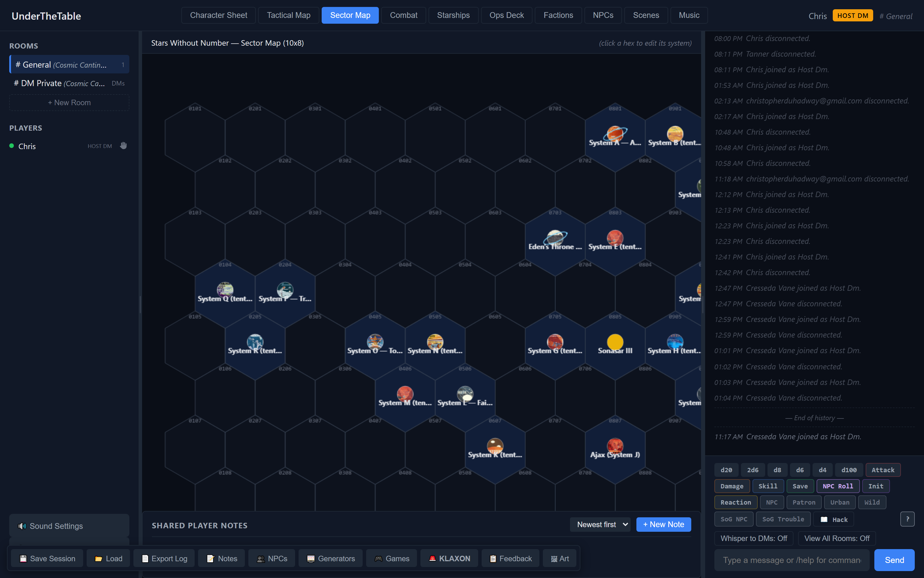Click the System B planet icon

[x=675, y=134]
